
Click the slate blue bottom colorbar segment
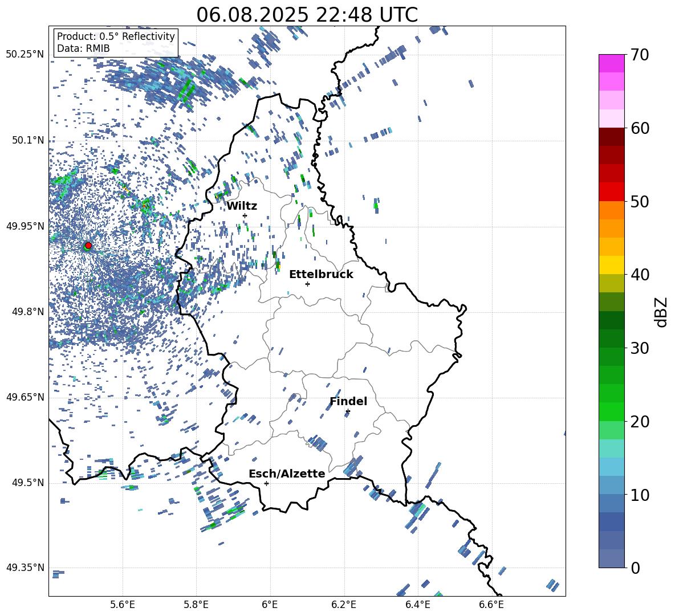pos(612,558)
